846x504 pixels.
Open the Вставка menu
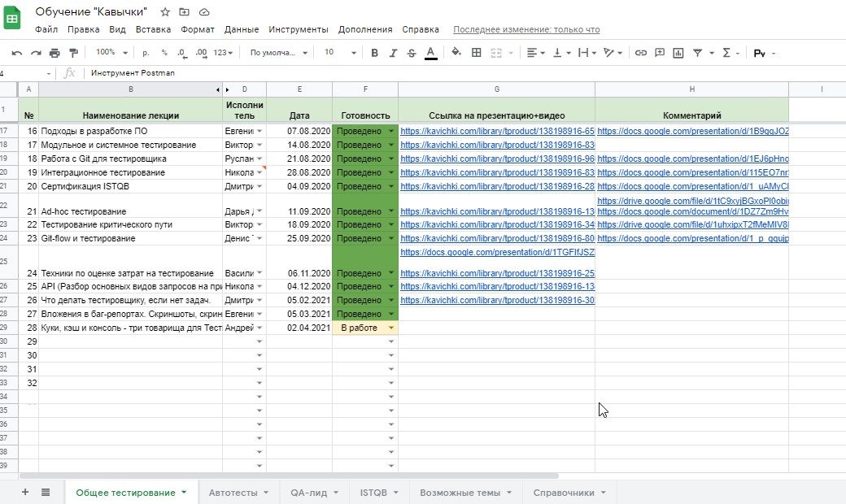pyautogui.click(x=153, y=29)
